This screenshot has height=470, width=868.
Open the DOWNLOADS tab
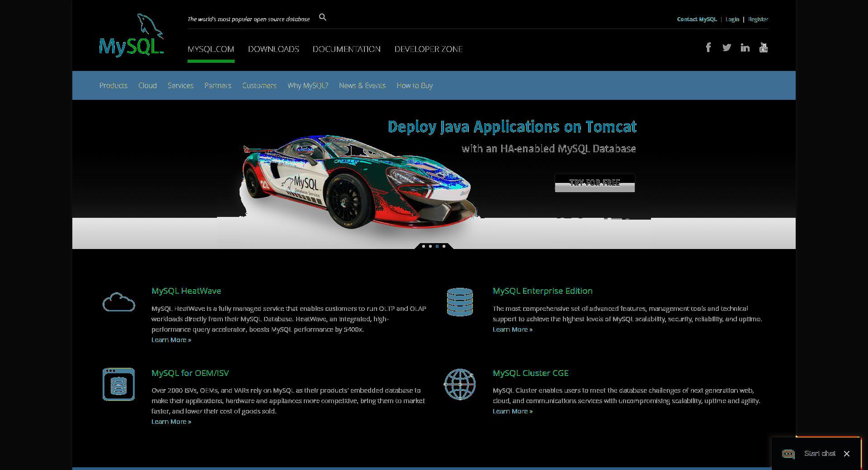coord(274,49)
